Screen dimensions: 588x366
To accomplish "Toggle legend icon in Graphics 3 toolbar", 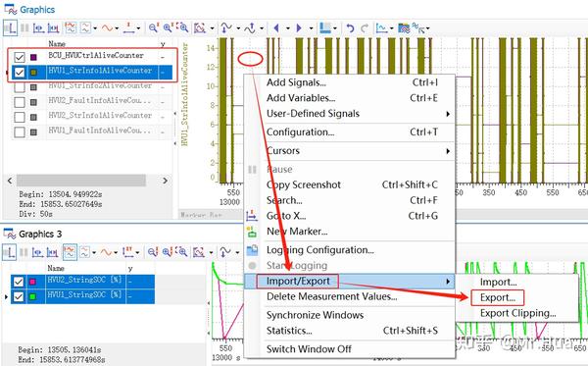I will pyautogui.click(x=10, y=252).
